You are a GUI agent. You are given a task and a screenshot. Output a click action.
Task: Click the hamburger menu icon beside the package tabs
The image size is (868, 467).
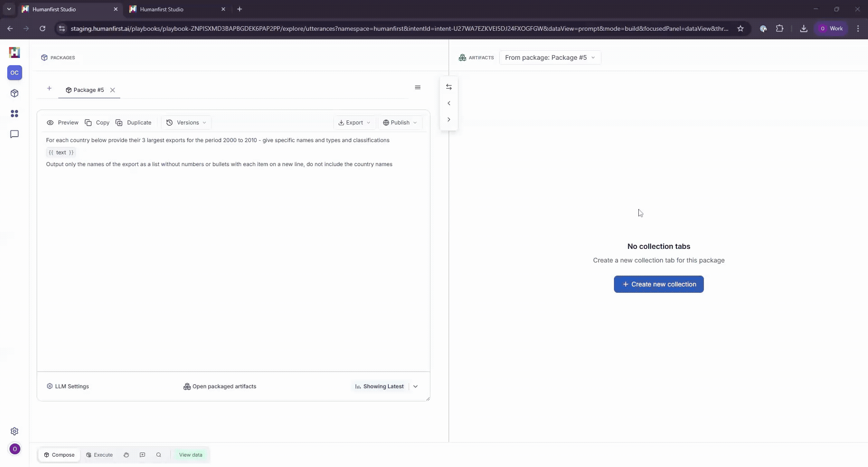point(418,87)
